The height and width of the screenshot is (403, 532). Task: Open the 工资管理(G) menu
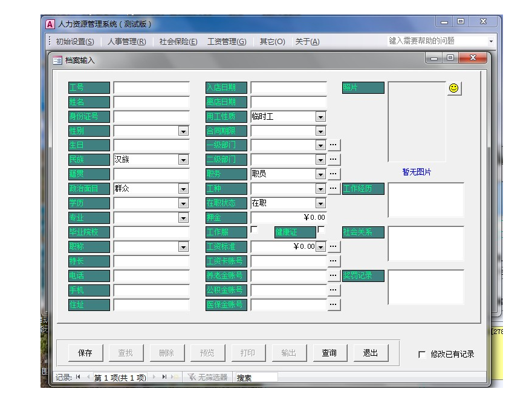click(x=227, y=42)
